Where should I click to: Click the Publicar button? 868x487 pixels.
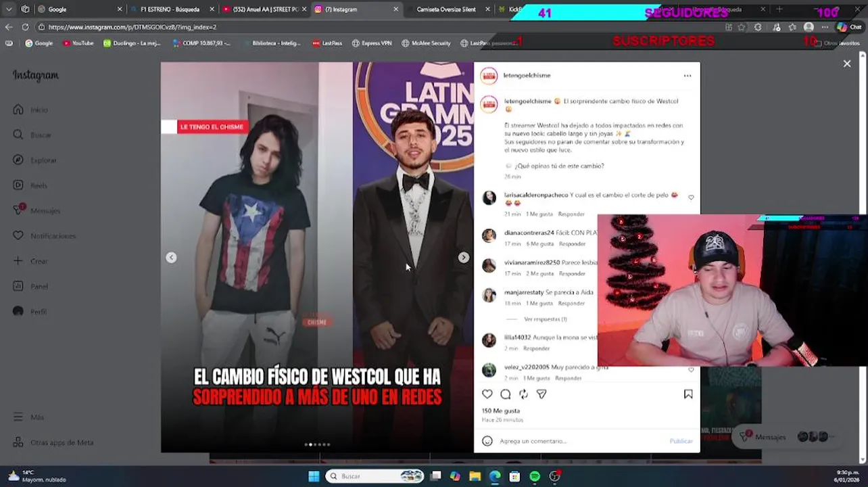pyautogui.click(x=681, y=441)
